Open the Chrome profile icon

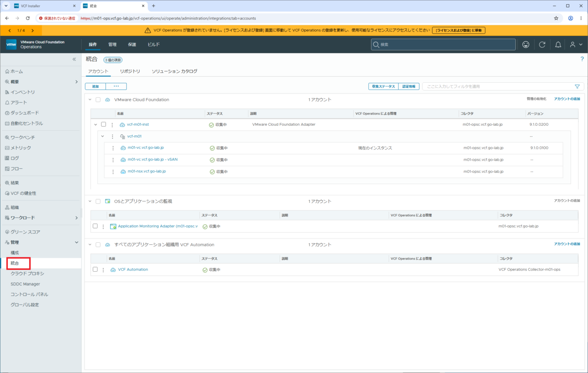[x=571, y=18]
